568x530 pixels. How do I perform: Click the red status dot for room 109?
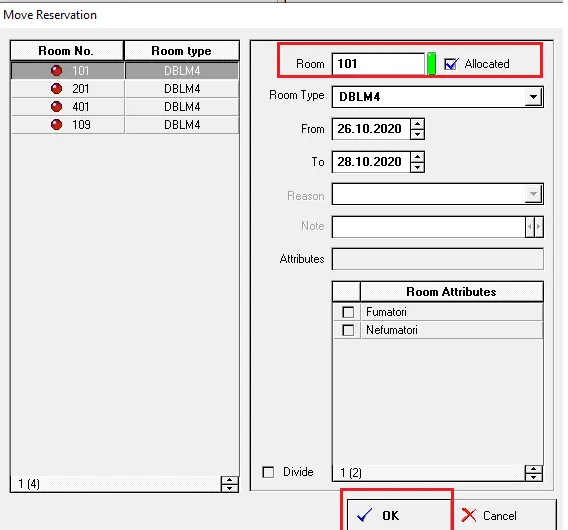click(x=56, y=125)
